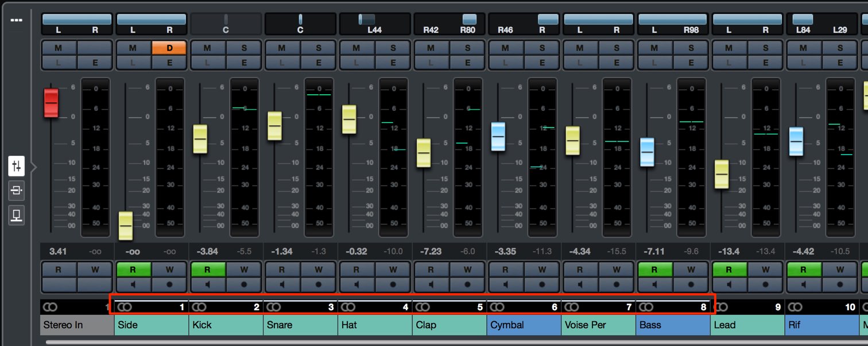Open the three-dots menu at top left
Image resolution: width=868 pixels, height=346 pixels.
tap(16, 20)
